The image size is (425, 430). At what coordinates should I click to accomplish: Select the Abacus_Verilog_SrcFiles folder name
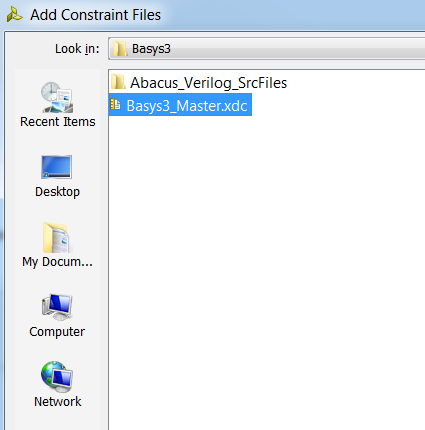(208, 83)
